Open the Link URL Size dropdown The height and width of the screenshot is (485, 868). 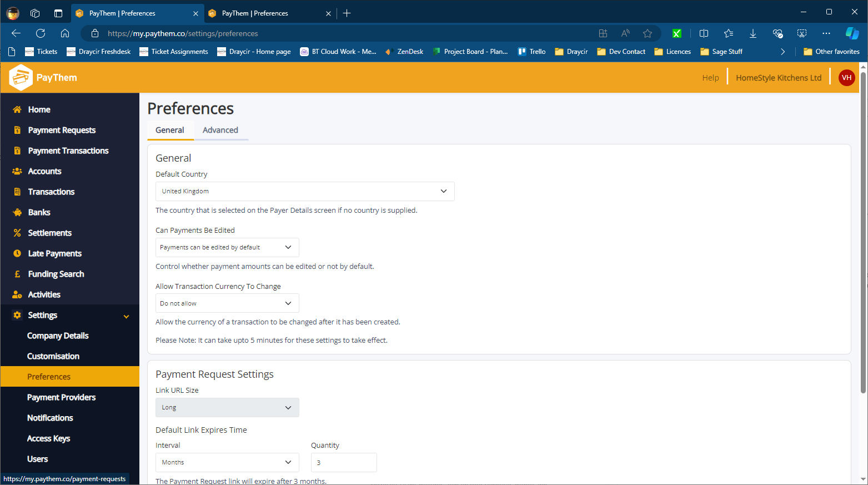[x=227, y=407]
